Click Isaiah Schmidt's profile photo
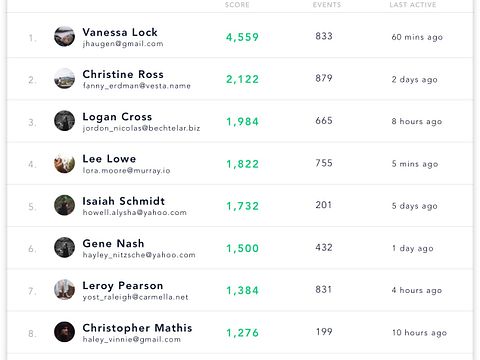The image size is (480, 360). tap(64, 205)
